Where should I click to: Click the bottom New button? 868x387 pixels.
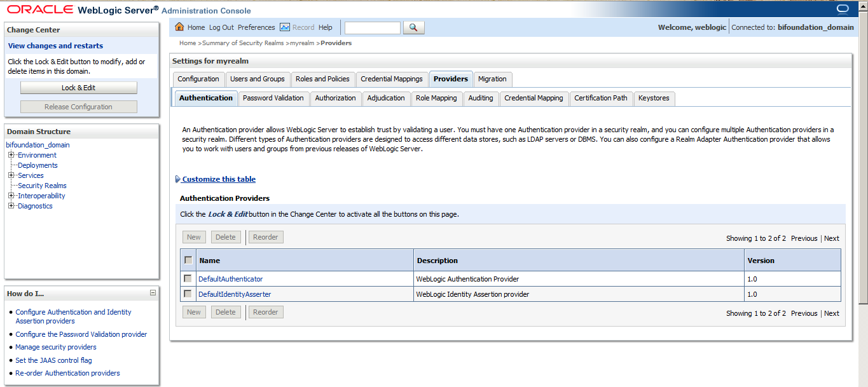coord(194,312)
